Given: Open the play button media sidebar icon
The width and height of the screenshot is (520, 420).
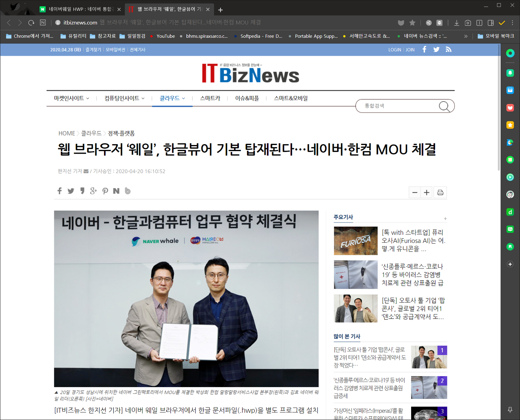Looking at the screenshot, I should coord(510,177).
